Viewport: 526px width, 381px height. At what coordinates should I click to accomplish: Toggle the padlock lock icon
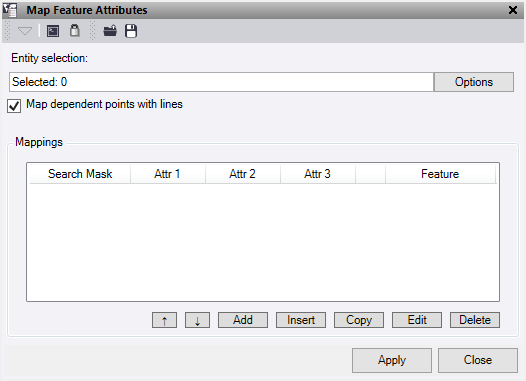(74, 31)
